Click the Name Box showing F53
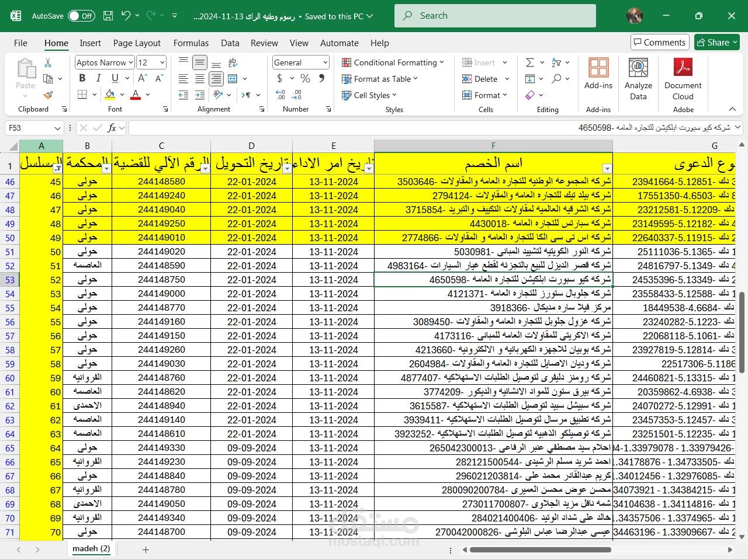The image size is (748, 560). point(34,128)
